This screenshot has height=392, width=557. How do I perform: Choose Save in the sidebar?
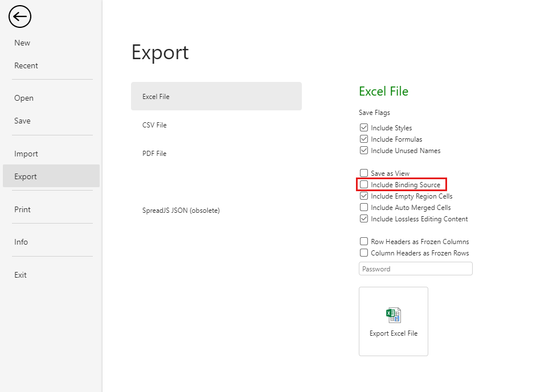pyautogui.click(x=51, y=121)
